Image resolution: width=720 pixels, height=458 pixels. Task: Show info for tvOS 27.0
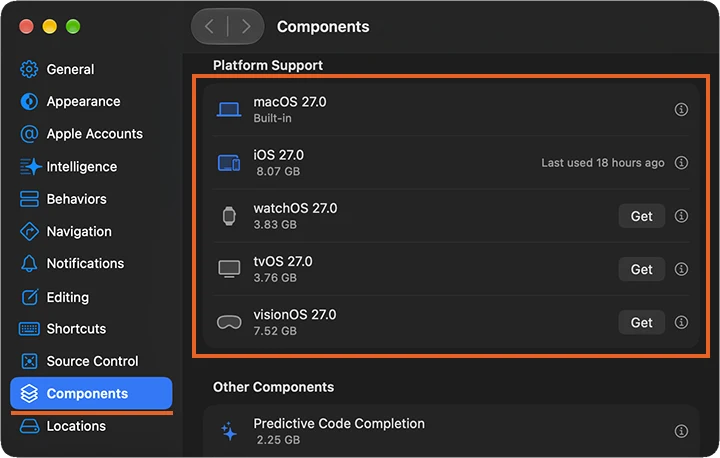click(x=681, y=269)
